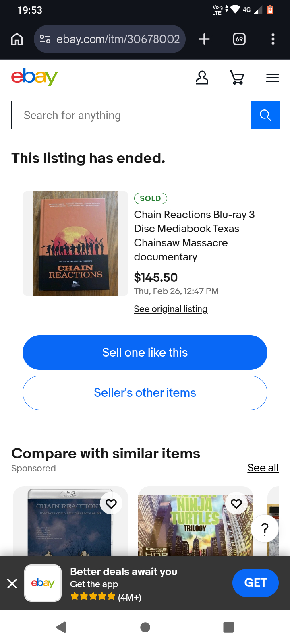The height and width of the screenshot is (644, 290).
Task: Tap the browser home icon
Action: [x=17, y=39]
